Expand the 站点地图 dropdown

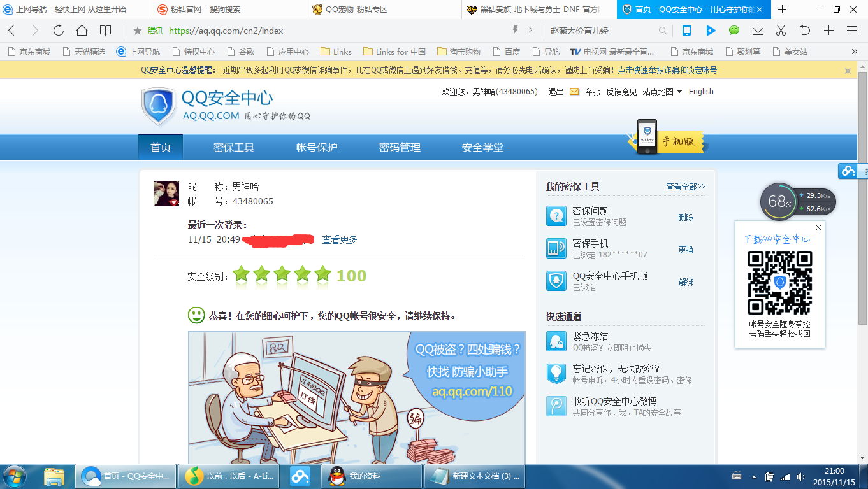tap(662, 92)
